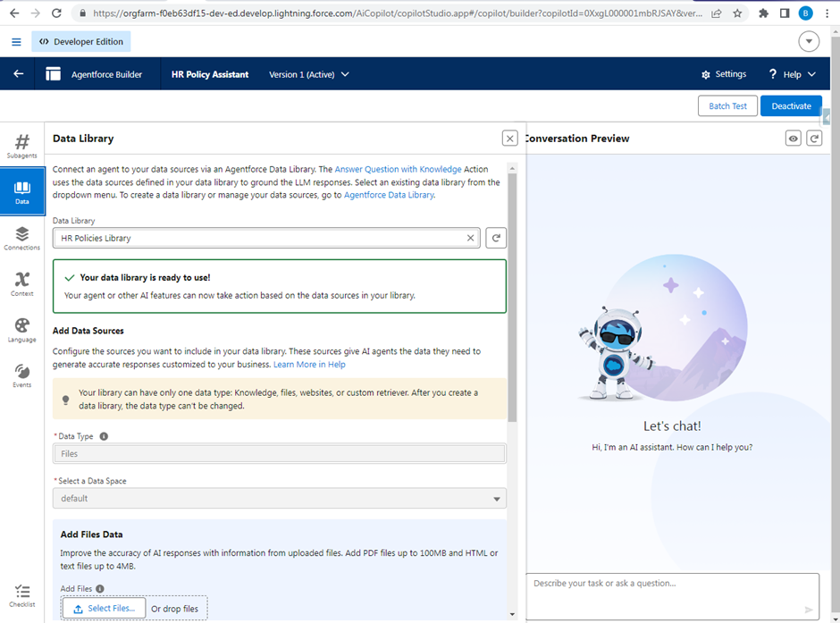Click the Agentforce Builder app icon
Viewport: 840px width, 623px height.
[x=53, y=74]
